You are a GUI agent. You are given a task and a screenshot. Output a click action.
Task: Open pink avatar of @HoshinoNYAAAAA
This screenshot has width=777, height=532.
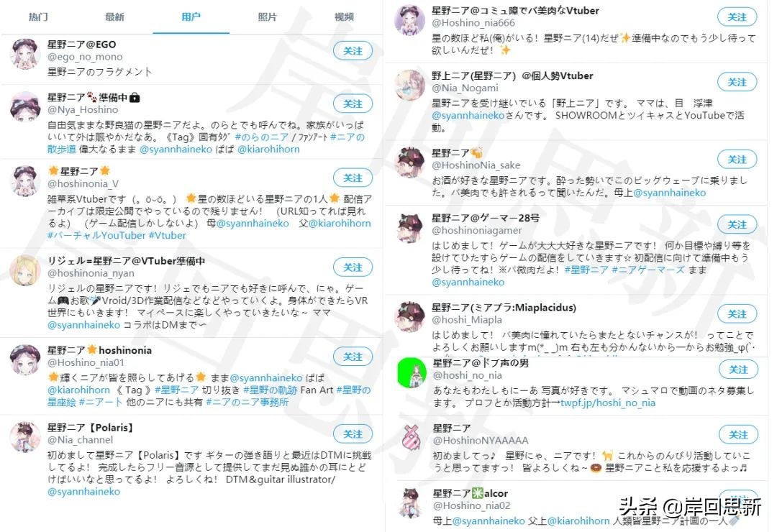(x=412, y=437)
